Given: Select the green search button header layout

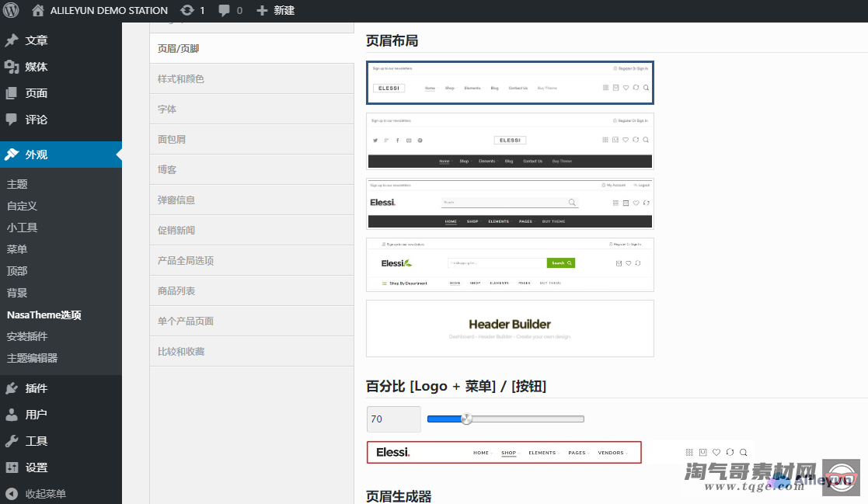Looking at the screenshot, I should point(510,265).
